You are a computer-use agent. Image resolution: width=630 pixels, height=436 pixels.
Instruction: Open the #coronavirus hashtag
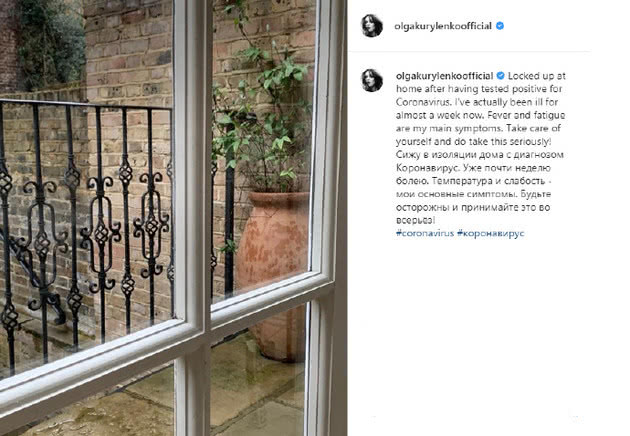click(x=425, y=233)
